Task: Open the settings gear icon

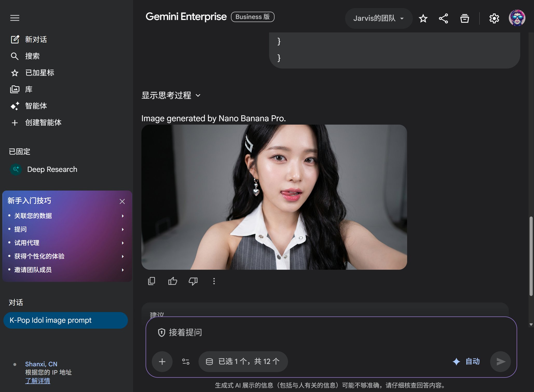Action: click(494, 18)
